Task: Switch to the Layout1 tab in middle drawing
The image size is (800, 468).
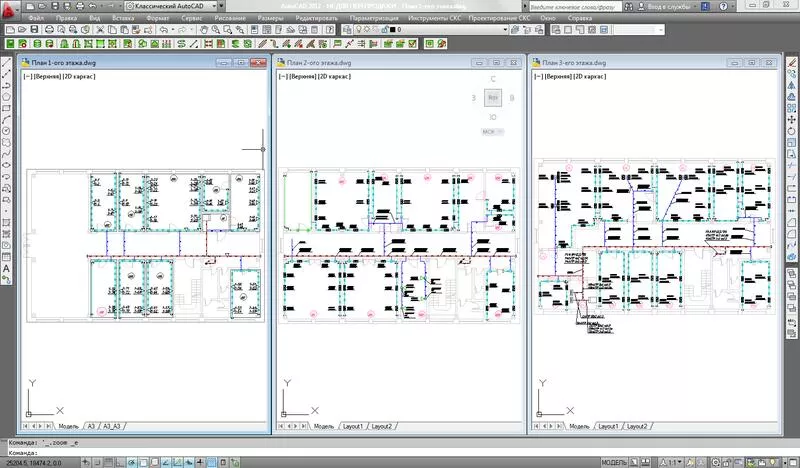Action: tap(352, 427)
